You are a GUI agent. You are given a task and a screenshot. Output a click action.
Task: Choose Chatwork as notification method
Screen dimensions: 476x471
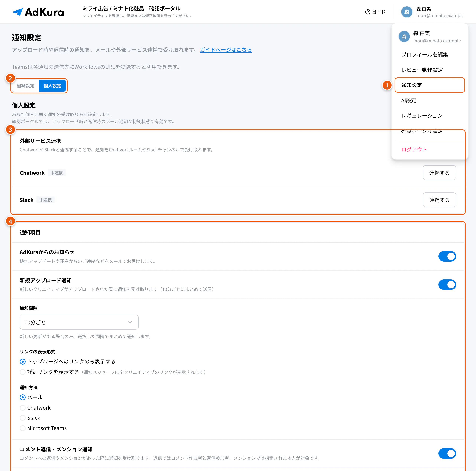(x=23, y=408)
